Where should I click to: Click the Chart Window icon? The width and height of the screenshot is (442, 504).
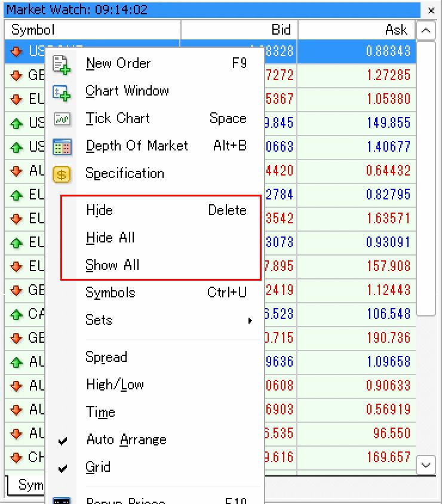(x=62, y=91)
